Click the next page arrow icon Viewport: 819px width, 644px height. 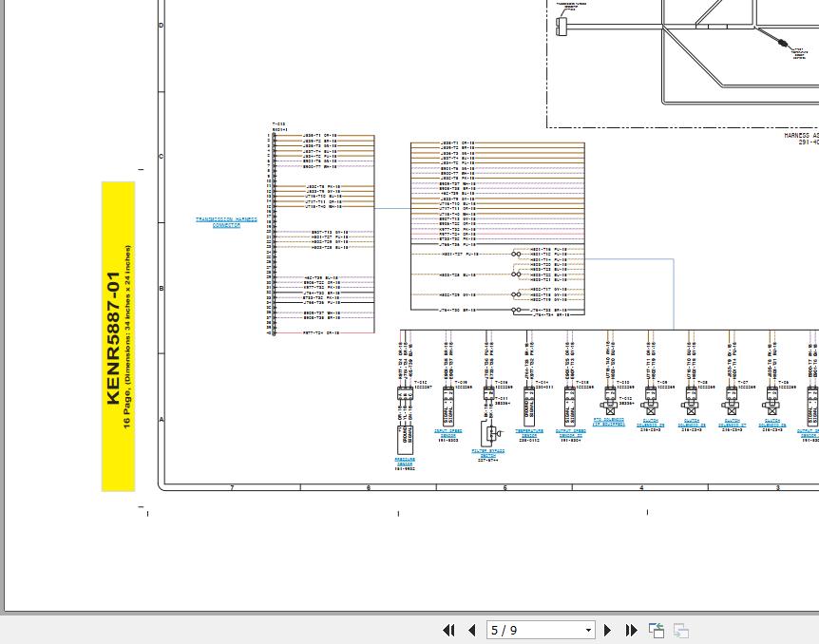pos(607,630)
